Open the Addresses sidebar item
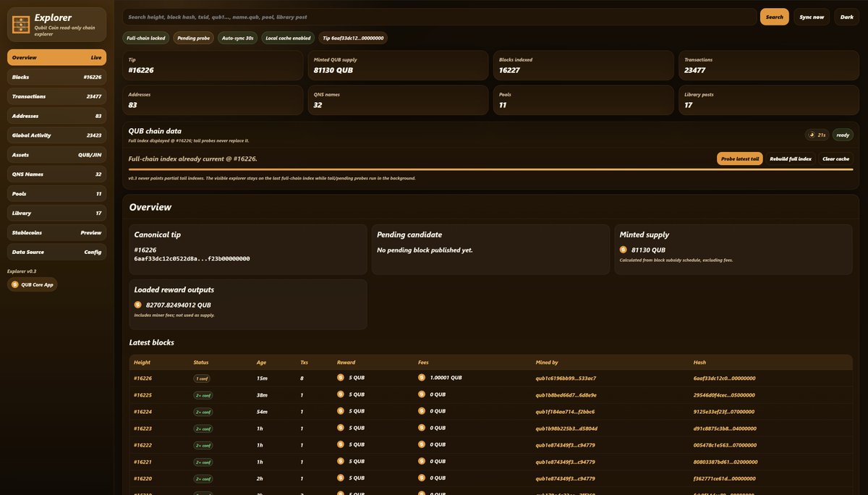The width and height of the screenshot is (868, 495). [x=56, y=116]
